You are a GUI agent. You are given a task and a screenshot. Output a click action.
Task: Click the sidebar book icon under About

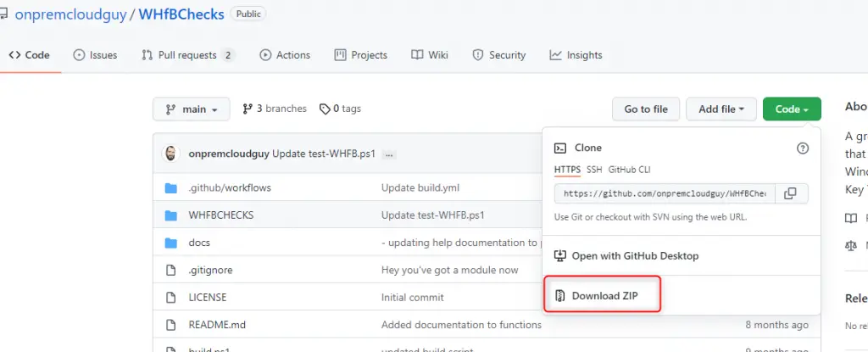851,218
